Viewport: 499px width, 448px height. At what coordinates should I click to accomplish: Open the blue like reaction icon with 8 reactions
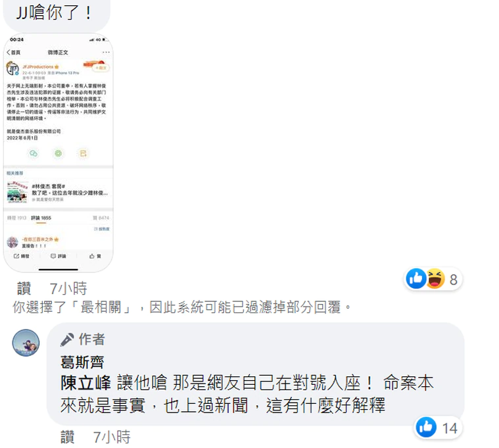tap(416, 279)
